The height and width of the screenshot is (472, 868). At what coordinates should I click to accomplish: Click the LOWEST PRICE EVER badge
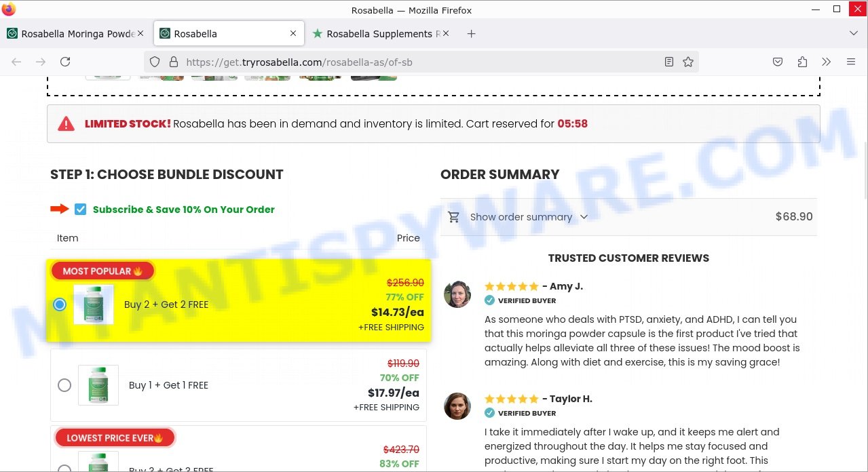(x=115, y=438)
